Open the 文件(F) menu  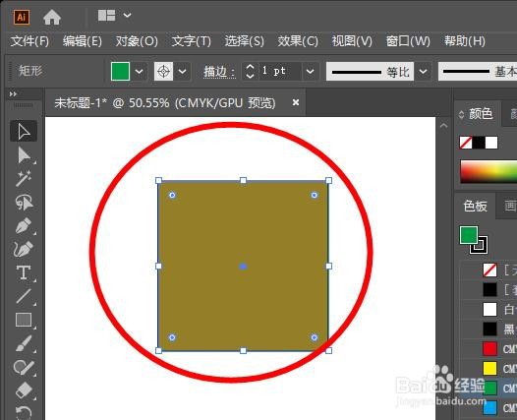pyautogui.click(x=29, y=41)
